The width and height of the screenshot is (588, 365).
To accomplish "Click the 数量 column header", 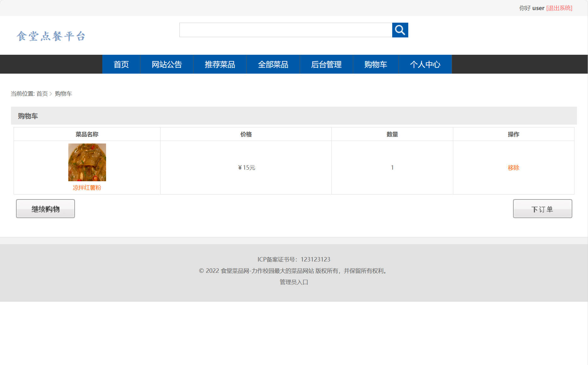I will pos(392,134).
